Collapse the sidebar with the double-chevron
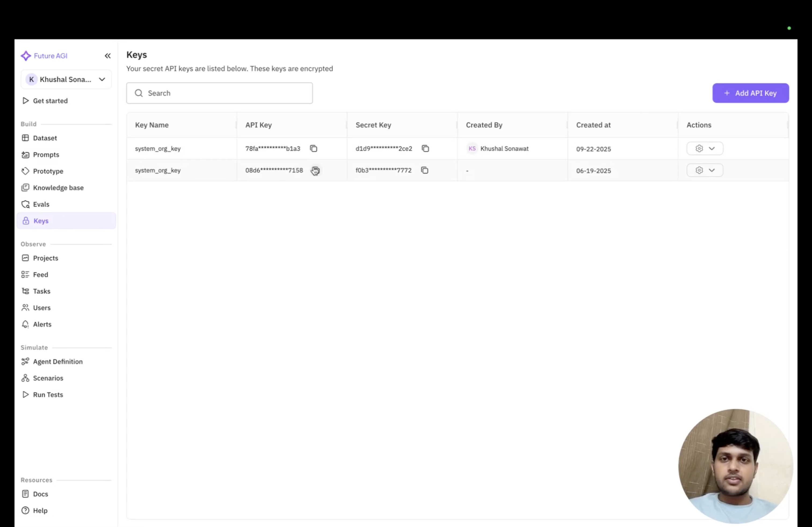Viewport: 812px width, 527px height. coord(107,56)
